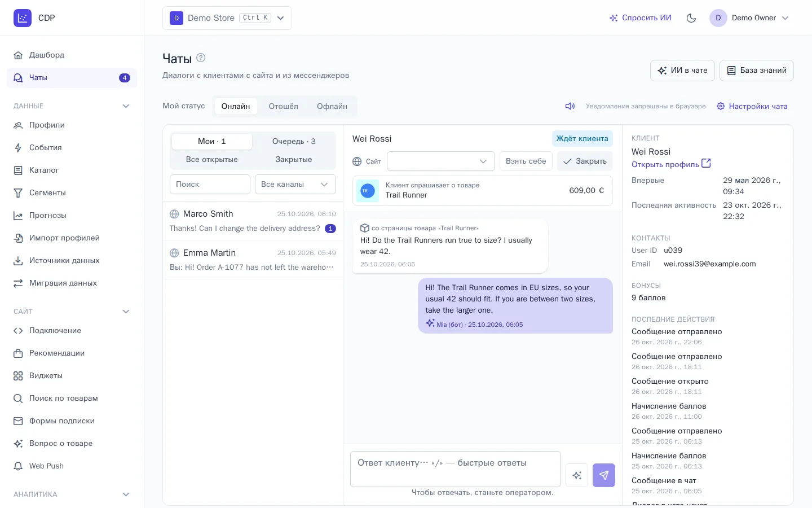Image resolution: width=812 pixels, height=508 pixels.
Task: Open Каталог in the sidebar
Action: click(72, 170)
